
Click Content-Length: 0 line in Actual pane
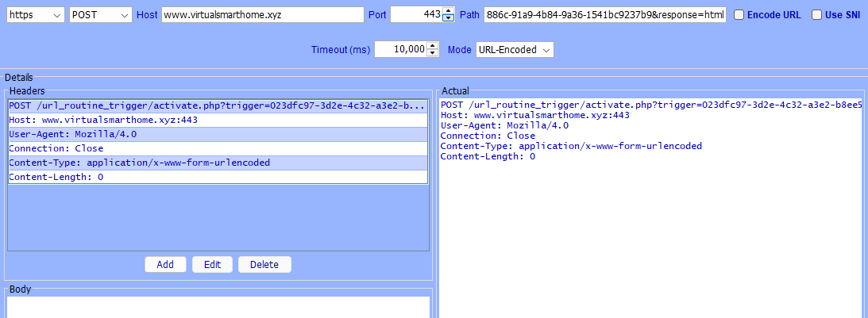pos(488,156)
